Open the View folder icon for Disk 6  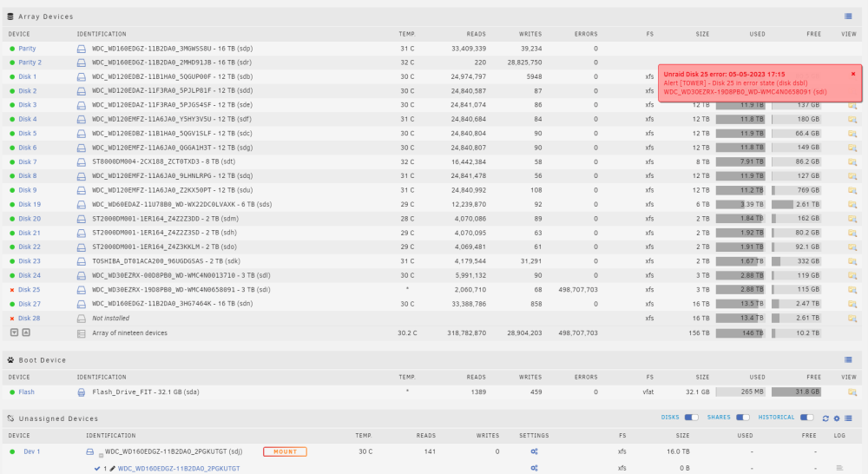pyautogui.click(x=852, y=148)
